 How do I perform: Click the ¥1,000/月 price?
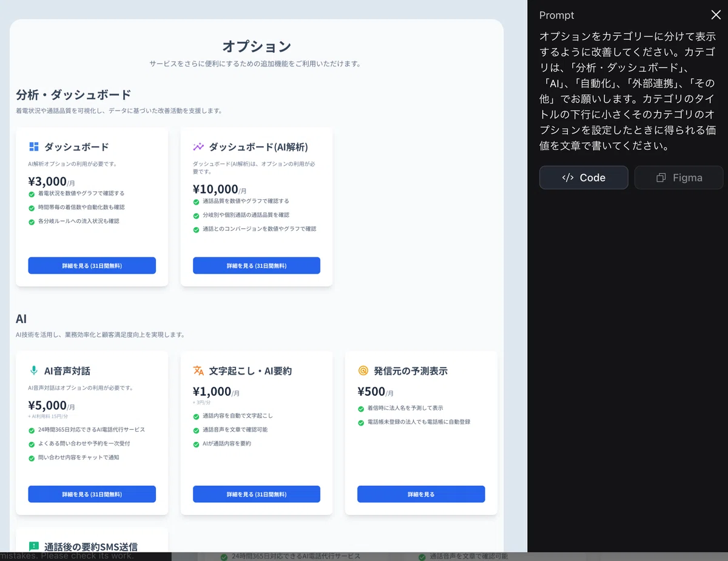[216, 392]
